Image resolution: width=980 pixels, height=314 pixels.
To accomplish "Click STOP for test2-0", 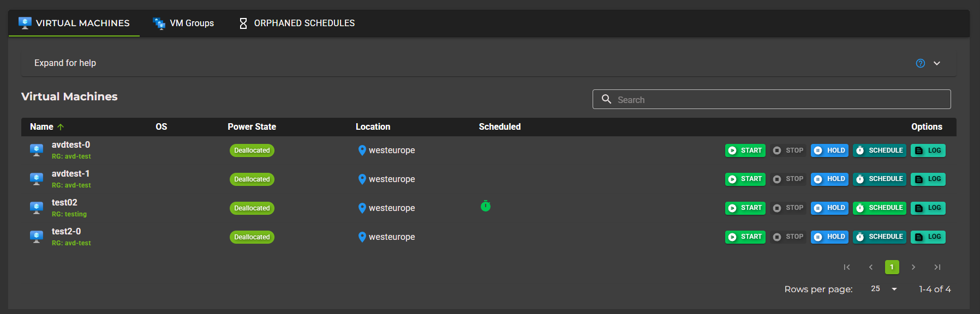I will pyautogui.click(x=788, y=237).
